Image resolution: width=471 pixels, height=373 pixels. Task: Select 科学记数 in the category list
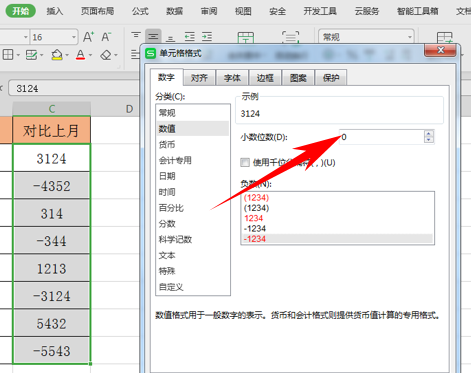[193, 240]
